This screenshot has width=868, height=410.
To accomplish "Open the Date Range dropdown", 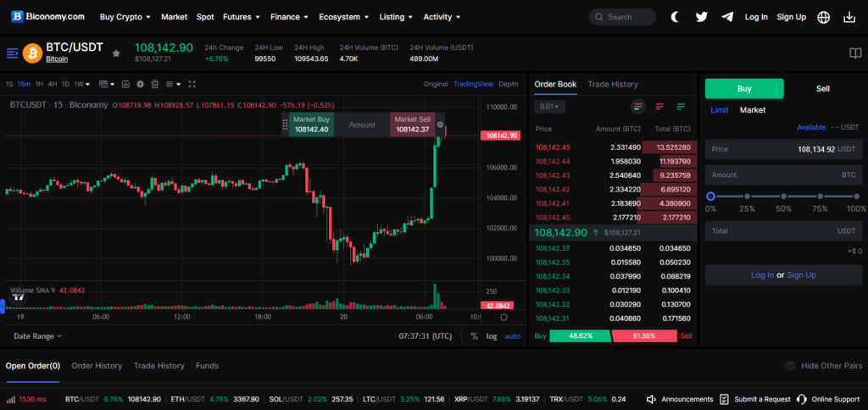I will [37, 335].
